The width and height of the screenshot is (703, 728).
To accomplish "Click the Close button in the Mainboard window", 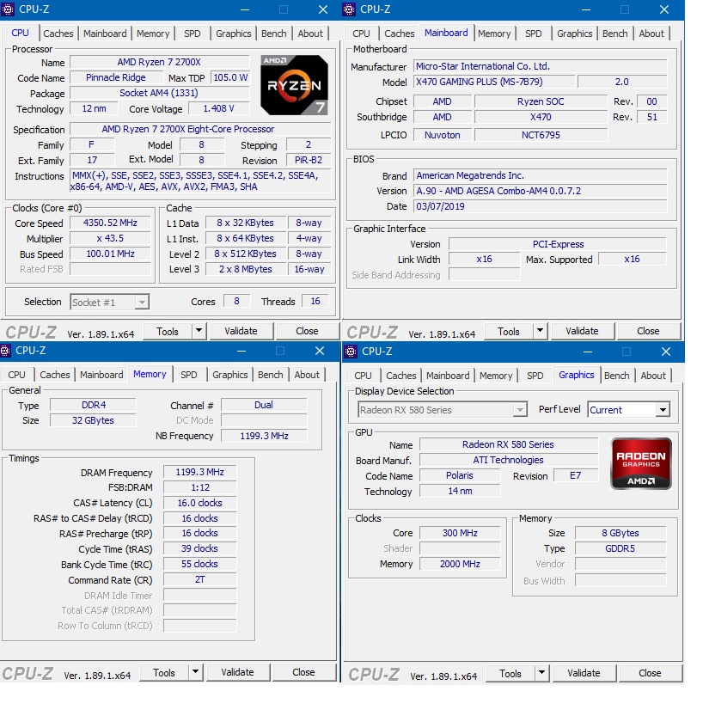I will (648, 331).
